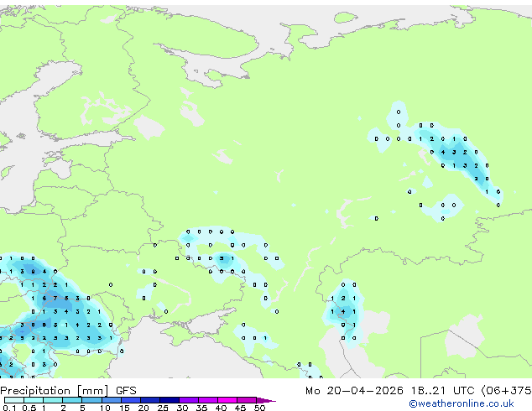The height and width of the screenshot is (411, 532).
Task: Select the 40–45 mm magenta swatch
Action: click(227, 400)
